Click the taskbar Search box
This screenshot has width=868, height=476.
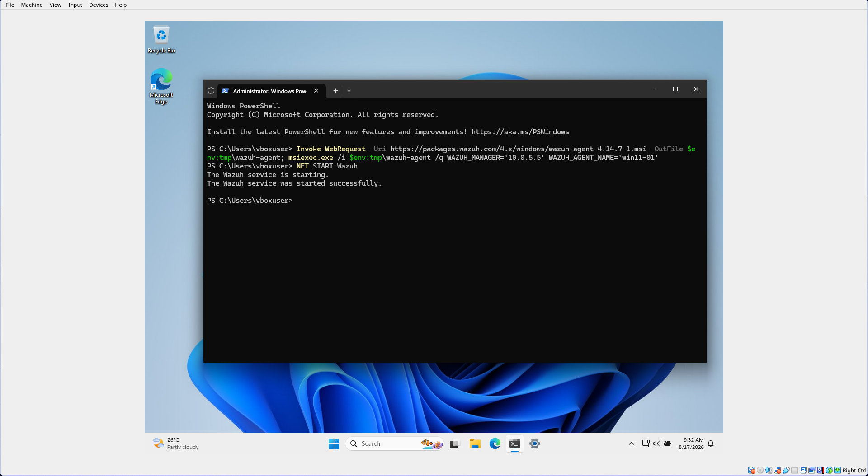click(x=394, y=444)
